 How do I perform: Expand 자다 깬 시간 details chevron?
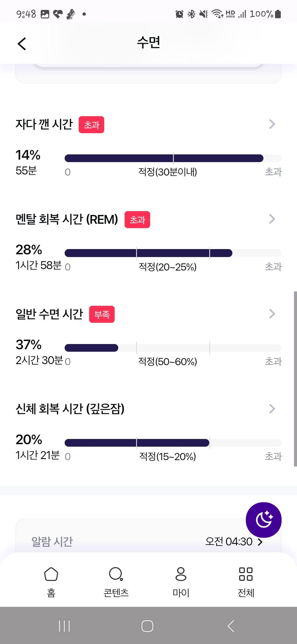(x=272, y=124)
